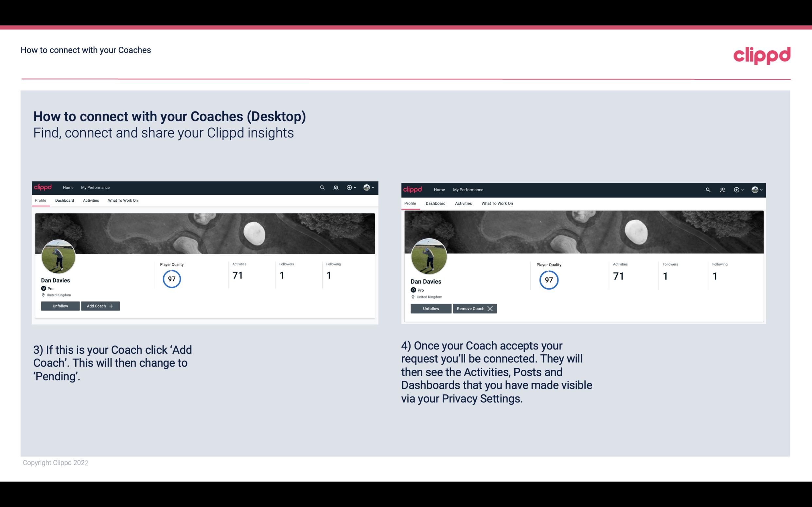Click 'Remove Coach' button on right screenshot
Screen dimensions: 812x507
(x=475, y=308)
